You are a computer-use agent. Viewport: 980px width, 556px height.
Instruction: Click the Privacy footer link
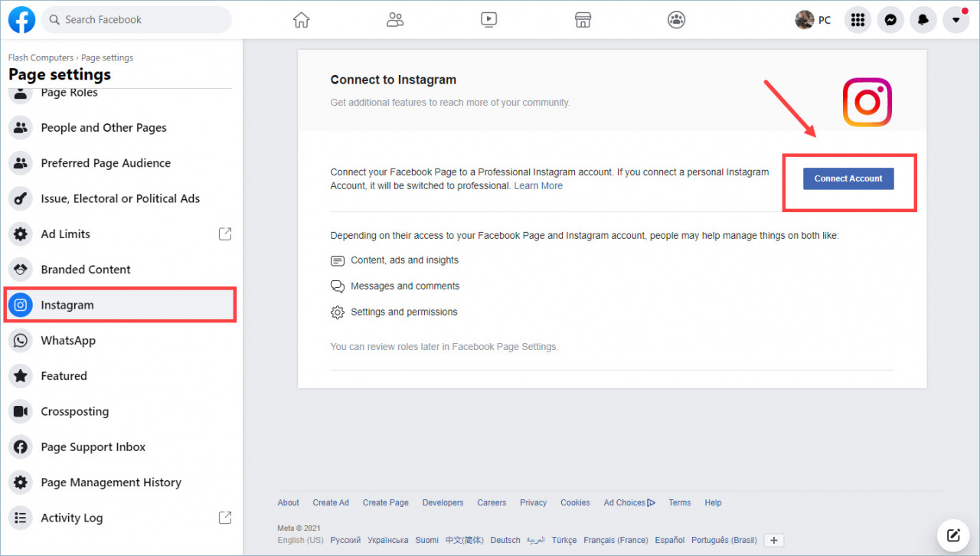(x=534, y=502)
